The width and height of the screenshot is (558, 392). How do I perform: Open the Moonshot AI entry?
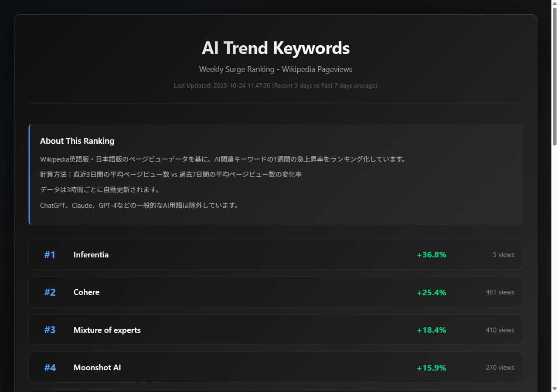pyautogui.click(x=97, y=367)
